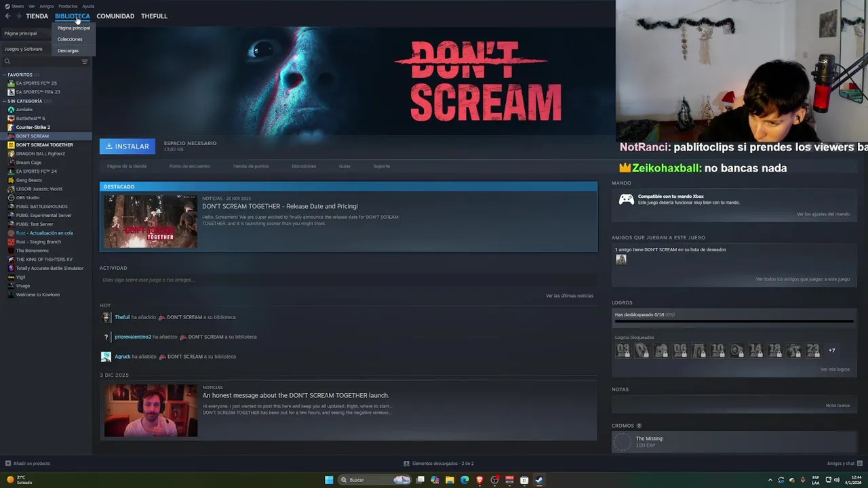
Task: Open the honest message news thumbnail
Action: [151, 411]
